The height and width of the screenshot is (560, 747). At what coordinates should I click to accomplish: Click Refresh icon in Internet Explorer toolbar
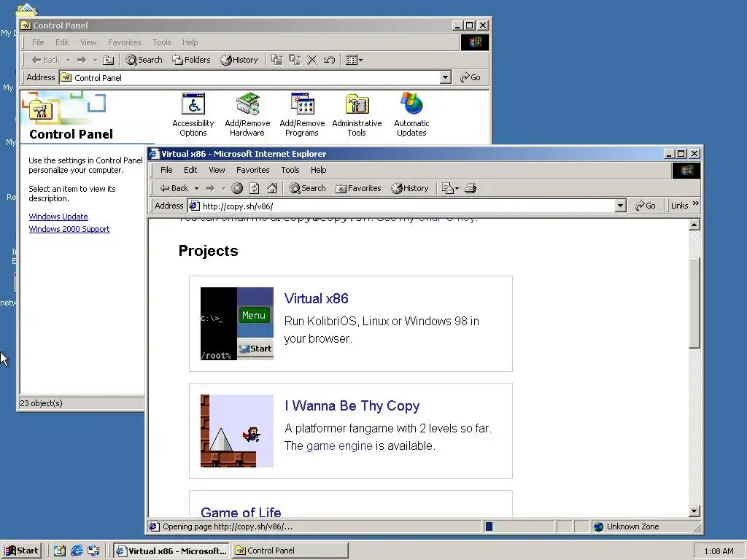pos(255,188)
